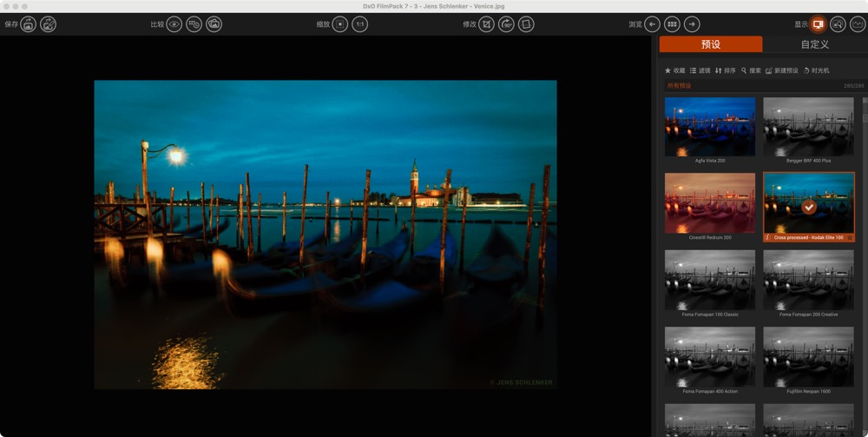Toggle the loupe magnifier display icon
The image size is (868, 437).
click(x=838, y=24)
